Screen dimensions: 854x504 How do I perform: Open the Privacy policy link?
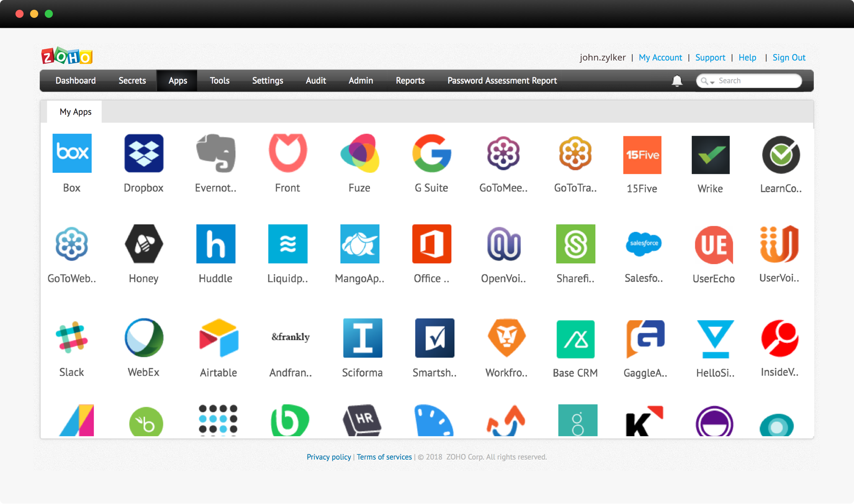[x=329, y=457]
